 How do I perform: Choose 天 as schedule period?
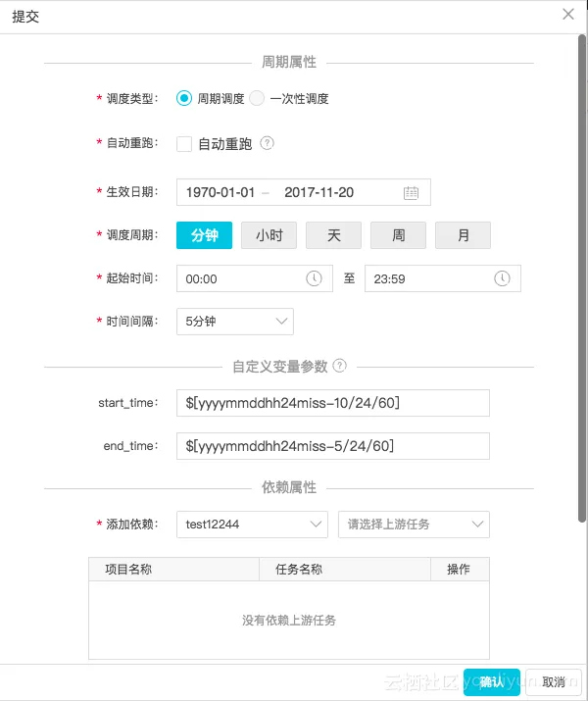[x=333, y=235]
